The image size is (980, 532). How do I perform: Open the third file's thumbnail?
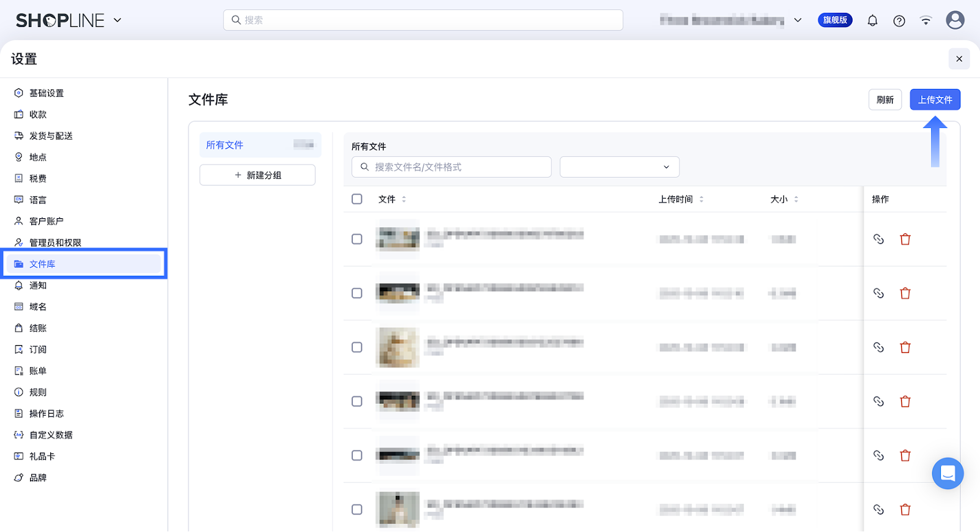(398, 347)
